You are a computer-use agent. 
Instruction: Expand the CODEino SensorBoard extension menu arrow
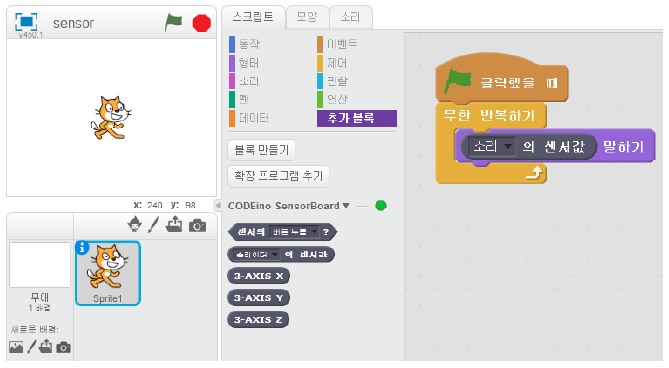click(x=346, y=206)
